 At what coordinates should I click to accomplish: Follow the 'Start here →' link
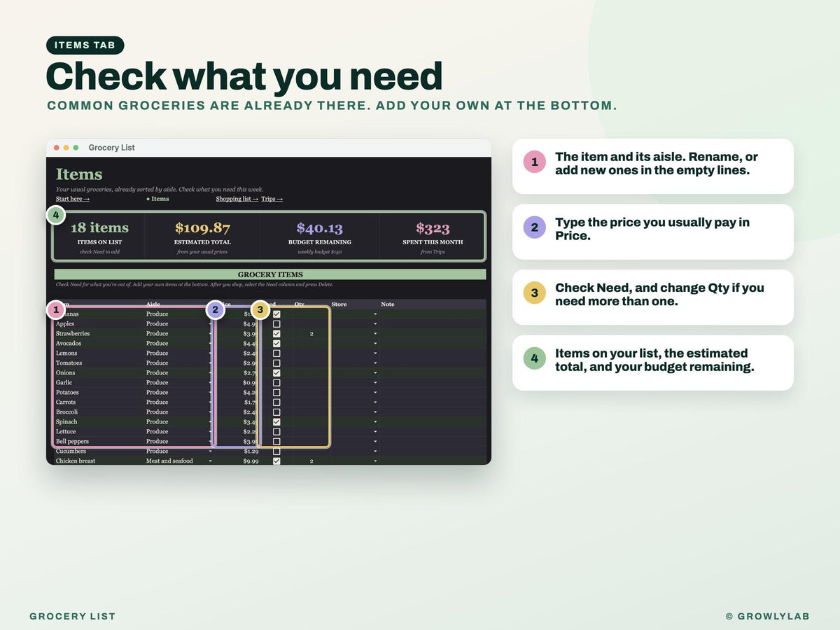coord(73,199)
